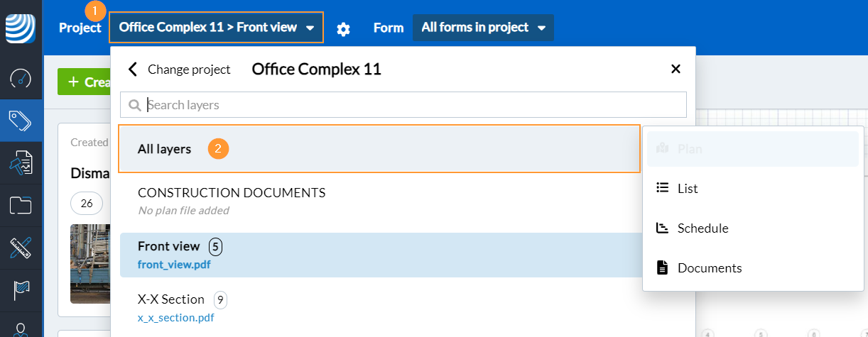The image size is (868, 337).
Task: Open the All forms in project dropdown
Action: 483,28
